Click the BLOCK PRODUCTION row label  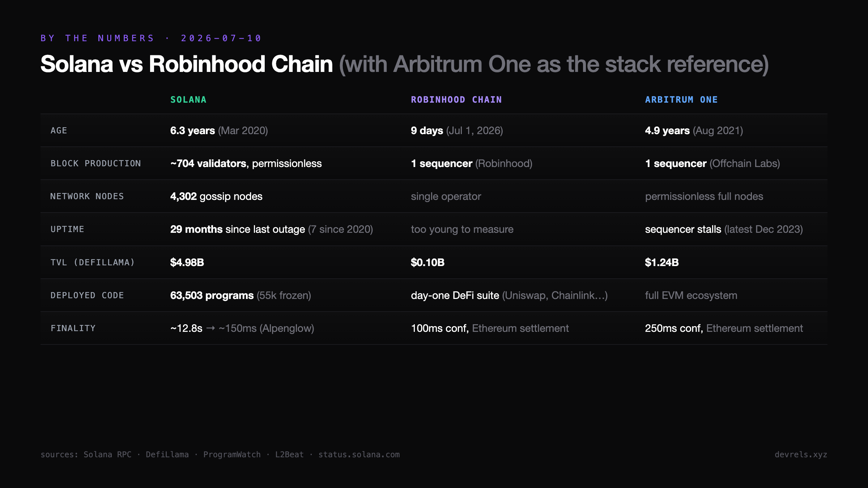pos(96,163)
